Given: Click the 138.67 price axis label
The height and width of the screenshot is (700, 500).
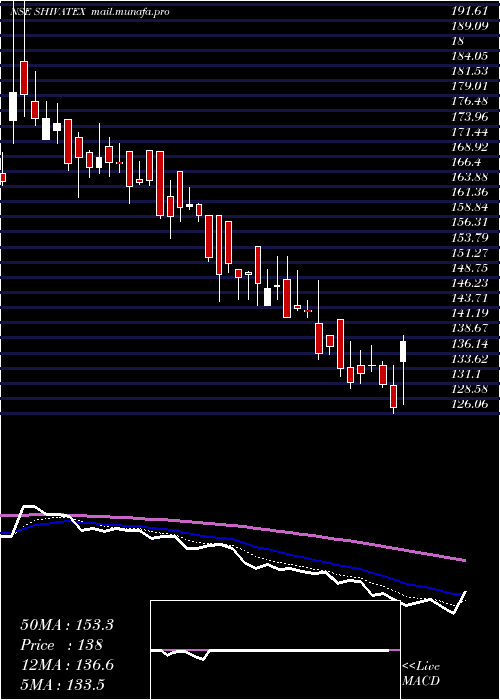Looking at the screenshot, I should [x=469, y=329].
